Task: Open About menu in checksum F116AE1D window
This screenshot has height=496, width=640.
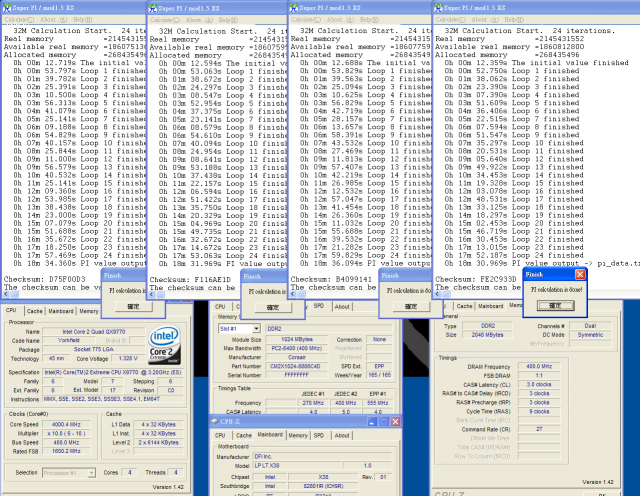Action: [x=199, y=20]
